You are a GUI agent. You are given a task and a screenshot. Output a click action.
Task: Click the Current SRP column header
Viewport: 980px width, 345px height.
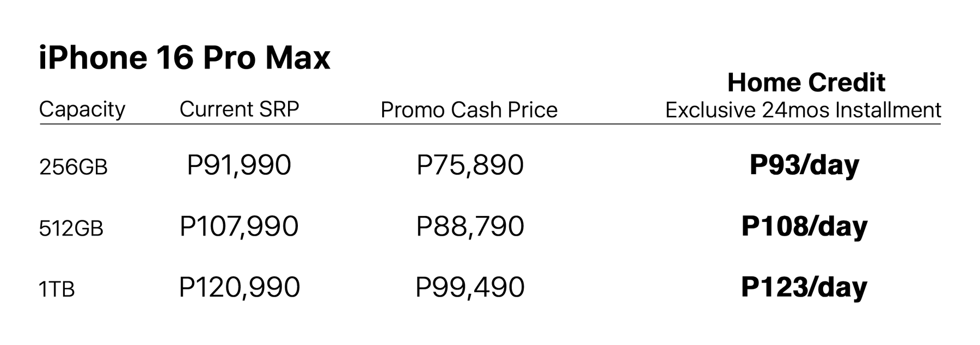coord(239,109)
